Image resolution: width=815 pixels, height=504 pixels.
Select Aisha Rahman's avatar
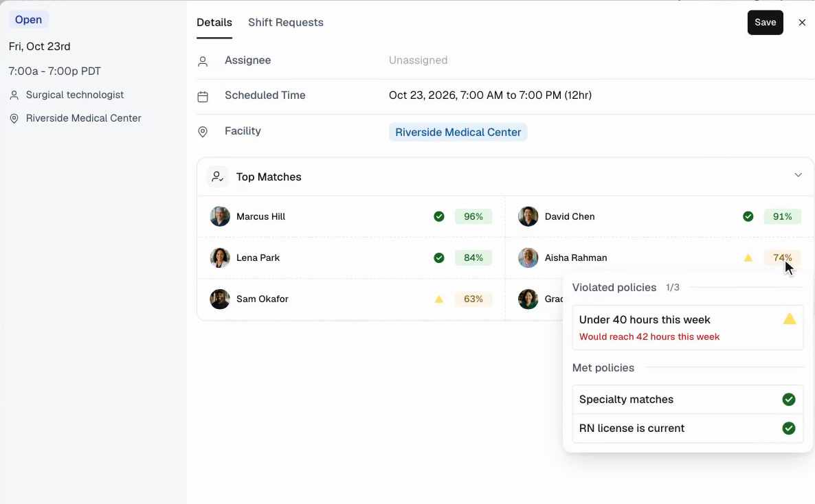pos(528,257)
